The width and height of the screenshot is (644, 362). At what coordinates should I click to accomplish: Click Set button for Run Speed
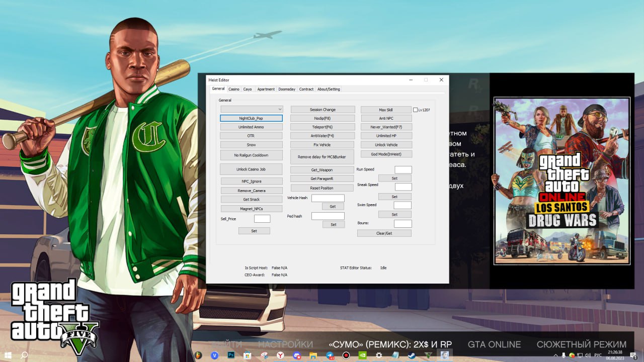tap(394, 178)
